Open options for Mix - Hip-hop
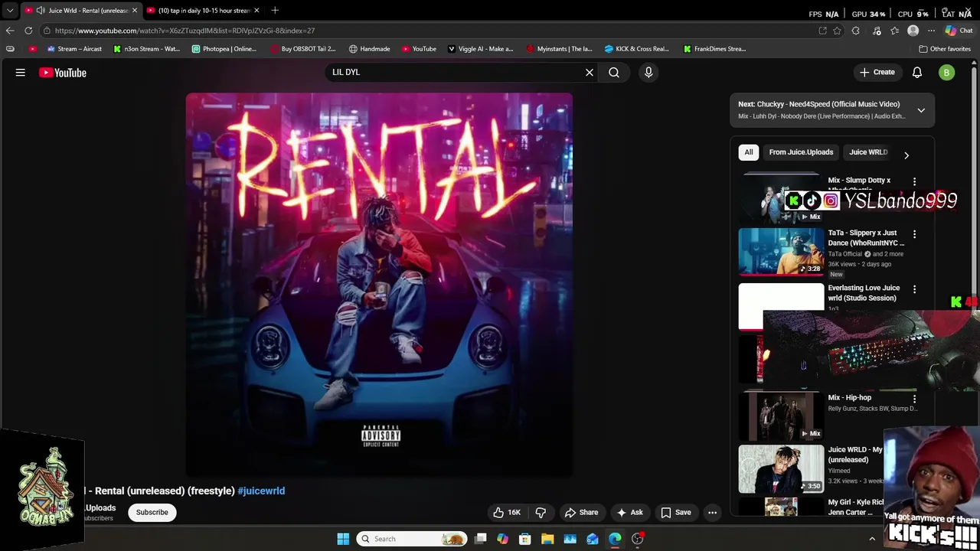The image size is (980, 551). coord(914,399)
